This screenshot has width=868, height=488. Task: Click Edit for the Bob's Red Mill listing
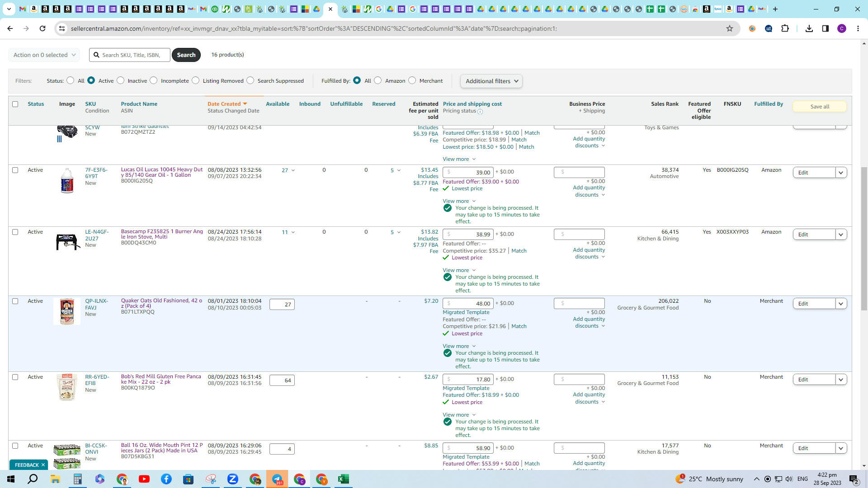pyautogui.click(x=814, y=380)
